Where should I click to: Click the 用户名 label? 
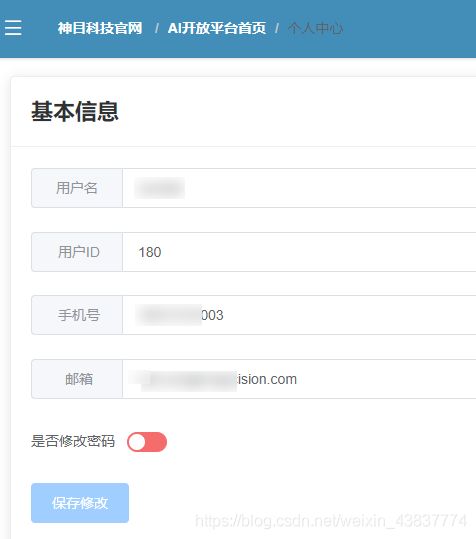pos(77,188)
